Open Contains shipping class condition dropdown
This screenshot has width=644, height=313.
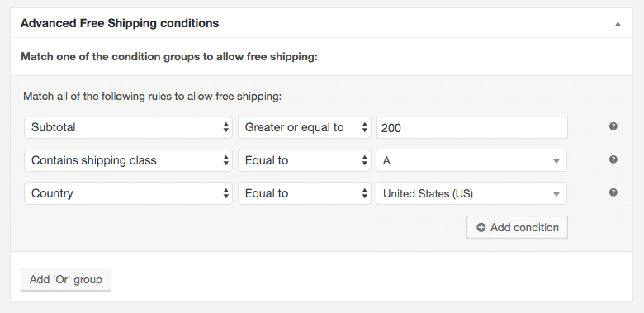tap(129, 160)
